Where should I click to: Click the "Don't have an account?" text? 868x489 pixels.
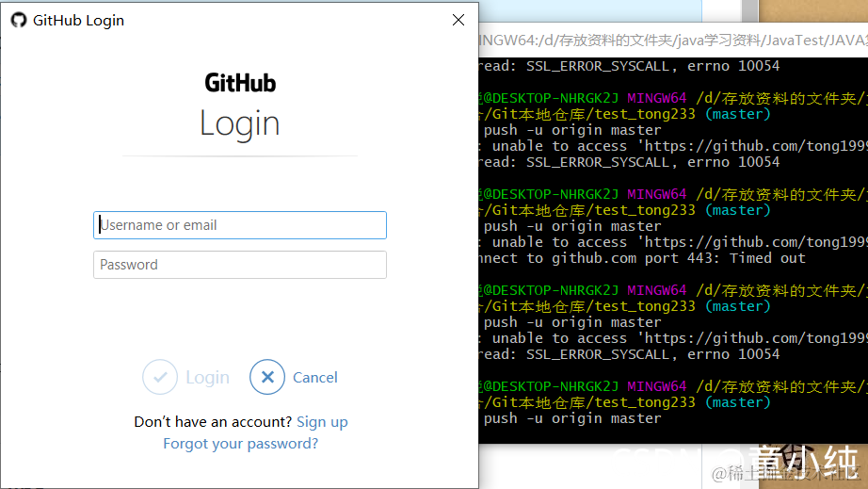coord(213,422)
